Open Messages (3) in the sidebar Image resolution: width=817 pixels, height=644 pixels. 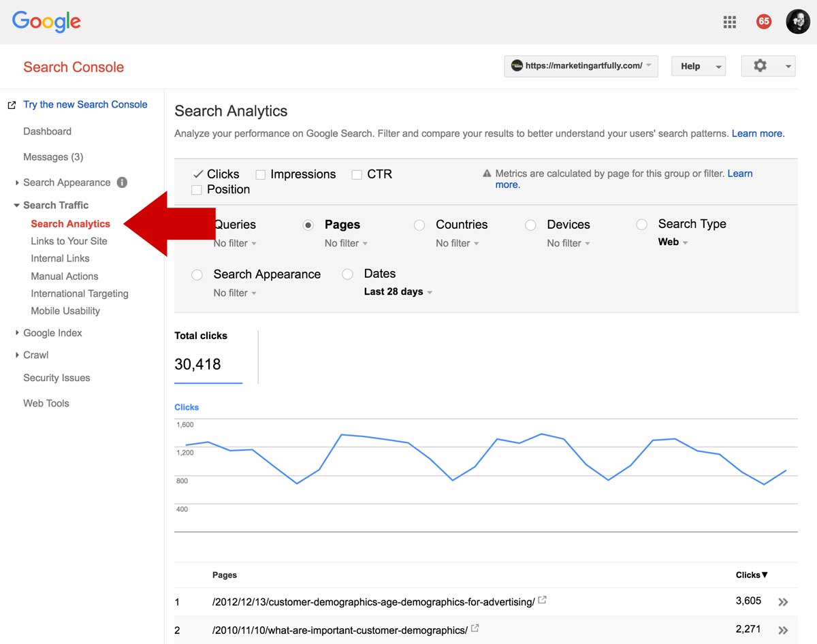click(x=53, y=157)
